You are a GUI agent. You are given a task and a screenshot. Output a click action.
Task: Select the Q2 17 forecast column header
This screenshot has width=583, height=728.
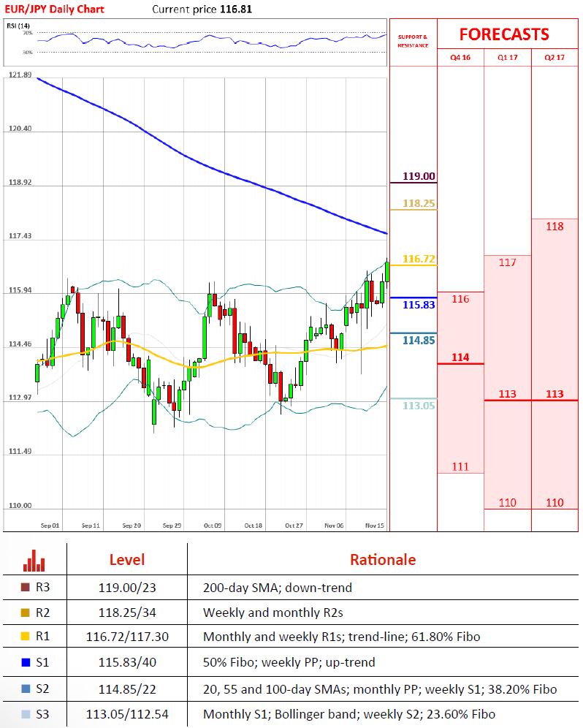pyautogui.click(x=555, y=58)
